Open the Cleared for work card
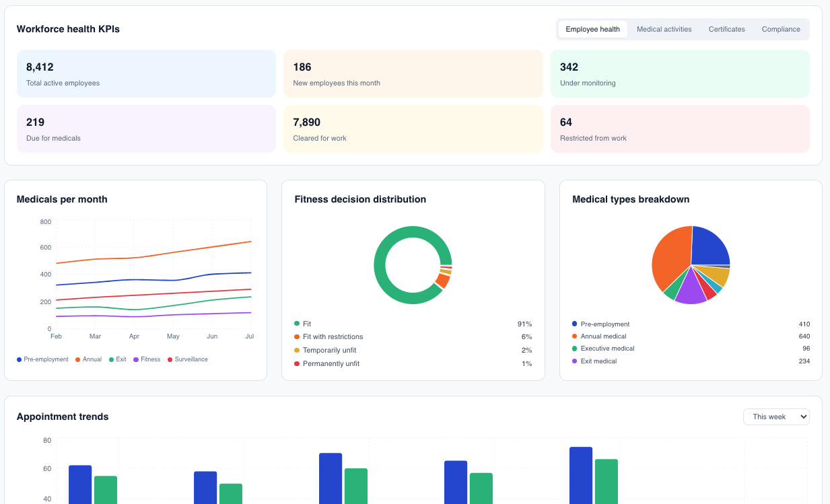830x504 pixels. click(413, 129)
